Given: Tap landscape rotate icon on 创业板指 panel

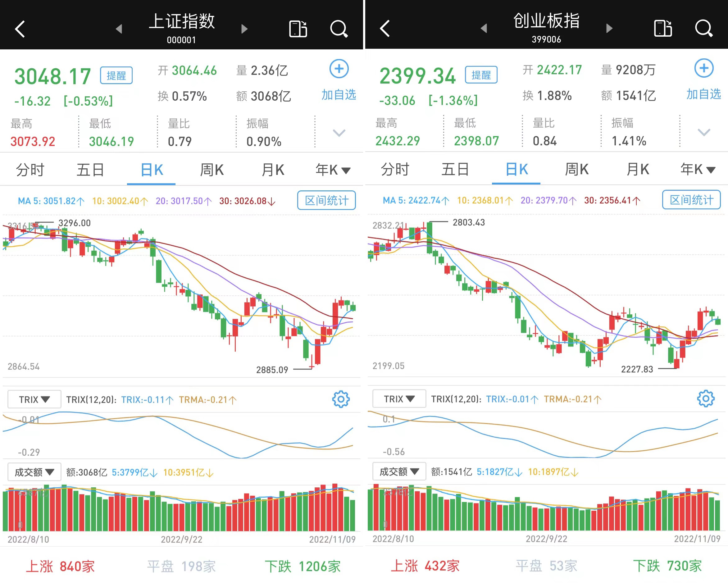Looking at the screenshot, I should point(662,28).
